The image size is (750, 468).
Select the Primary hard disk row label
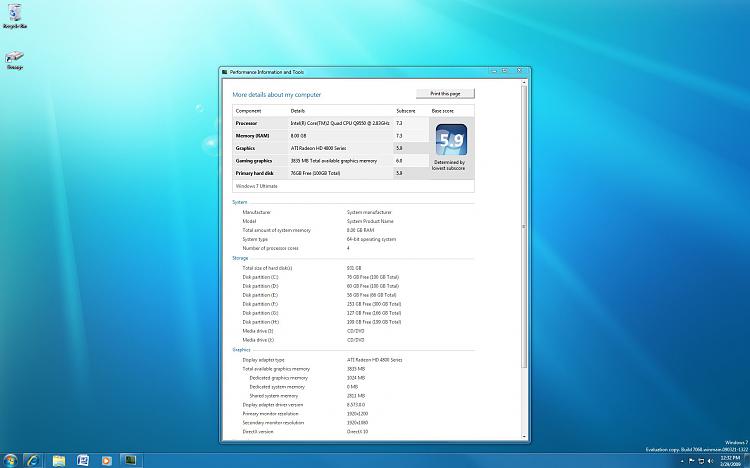click(254, 173)
